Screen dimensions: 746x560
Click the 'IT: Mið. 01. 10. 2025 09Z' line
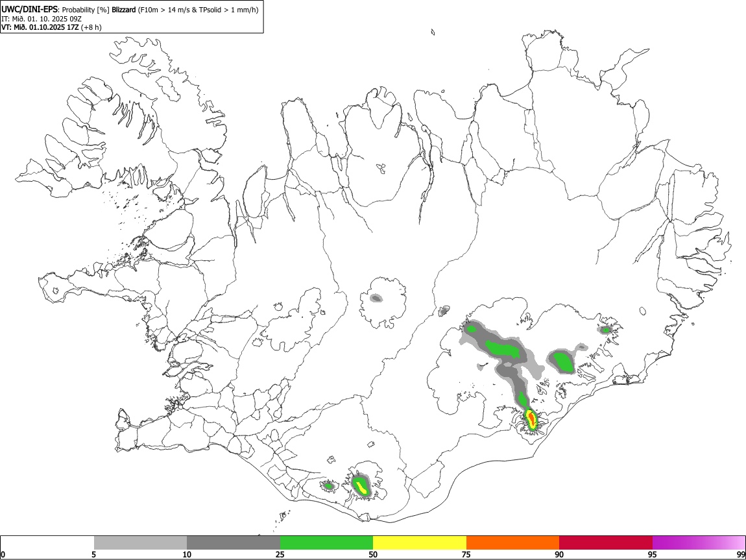[42, 19]
